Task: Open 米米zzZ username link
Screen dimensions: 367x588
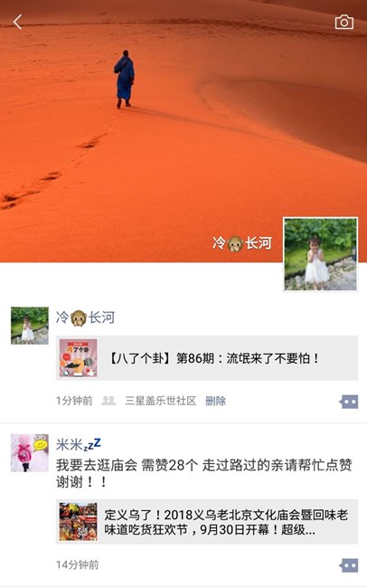Action: coord(79,444)
